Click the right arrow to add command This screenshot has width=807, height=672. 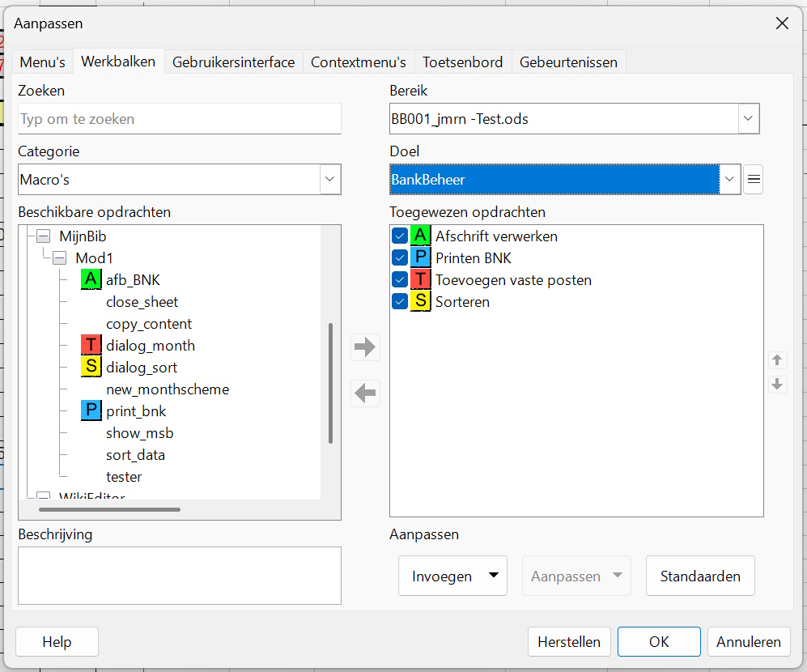tap(366, 347)
